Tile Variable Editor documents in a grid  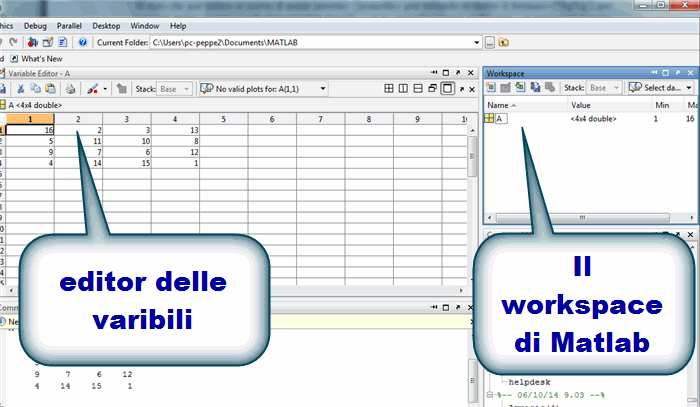click(x=389, y=88)
